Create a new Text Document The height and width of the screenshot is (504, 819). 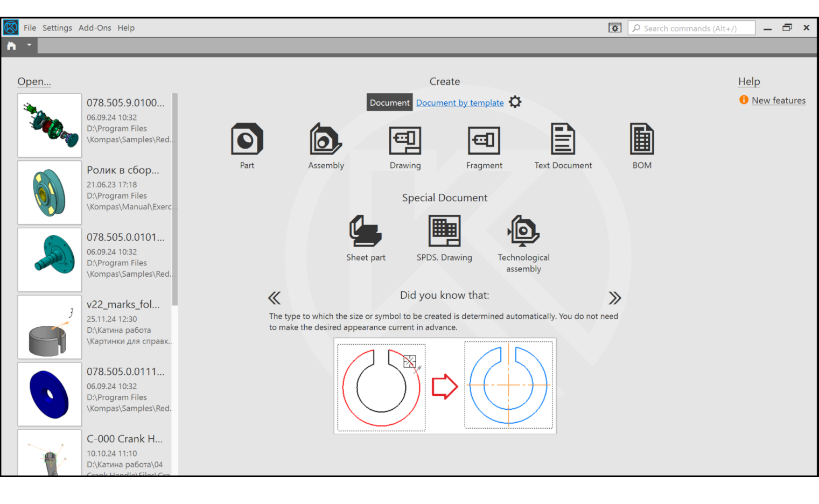(563, 139)
